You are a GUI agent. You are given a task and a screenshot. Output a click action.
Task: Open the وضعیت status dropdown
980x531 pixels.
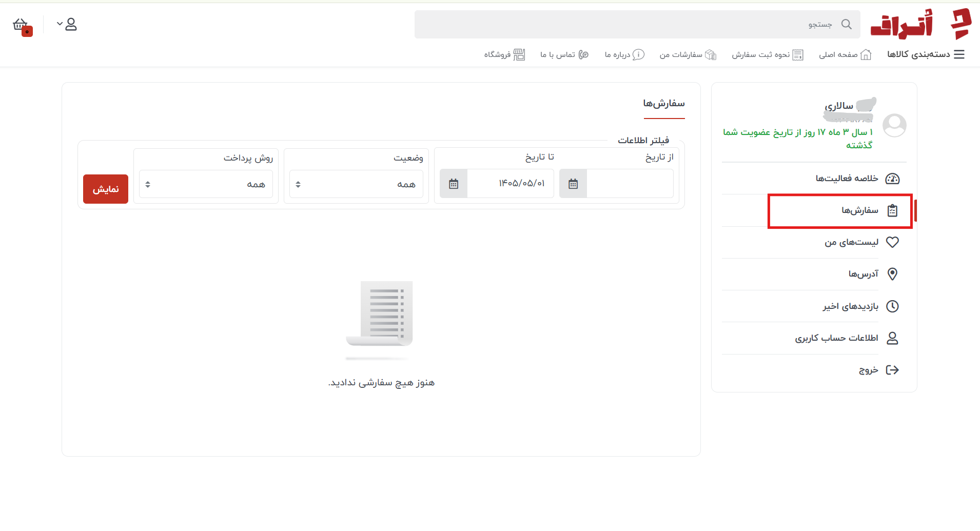(356, 184)
